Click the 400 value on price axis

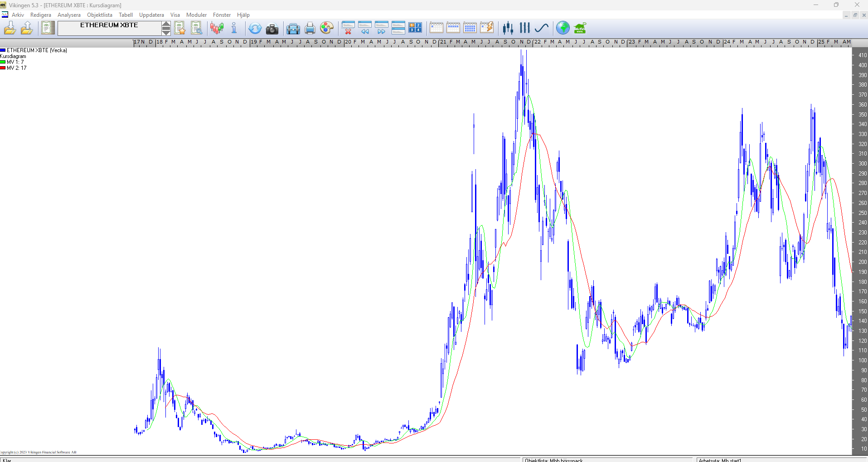pos(862,65)
